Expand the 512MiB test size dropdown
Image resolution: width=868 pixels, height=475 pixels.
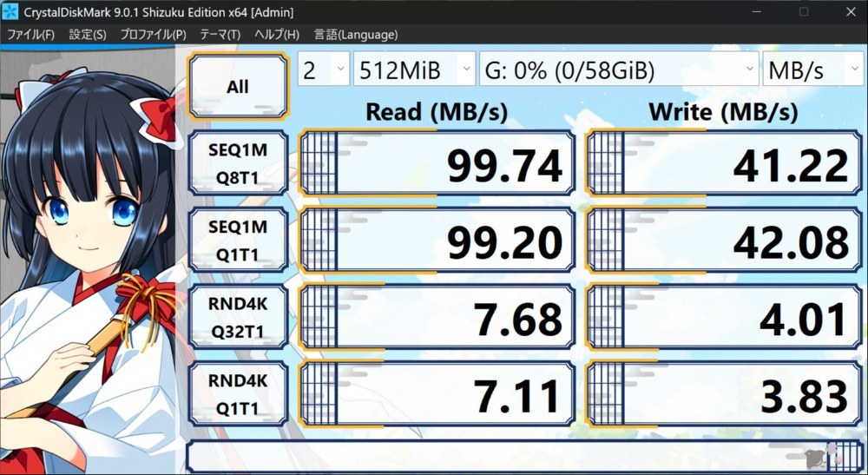coord(415,69)
